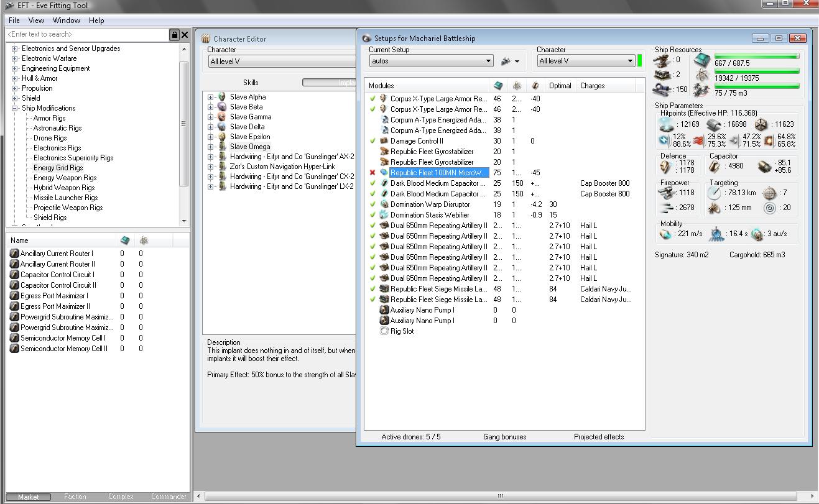Click the targeting range icon beside 78.13 km
Viewport: 819px width, 504px height.
click(x=715, y=193)
